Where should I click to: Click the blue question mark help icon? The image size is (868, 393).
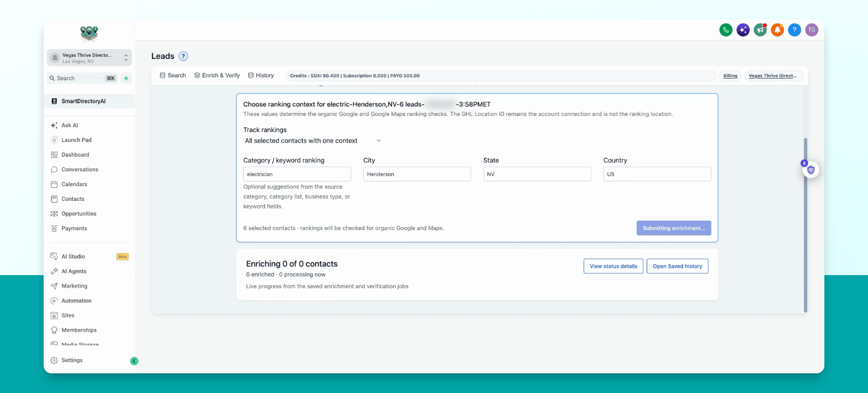click(795, 30)
